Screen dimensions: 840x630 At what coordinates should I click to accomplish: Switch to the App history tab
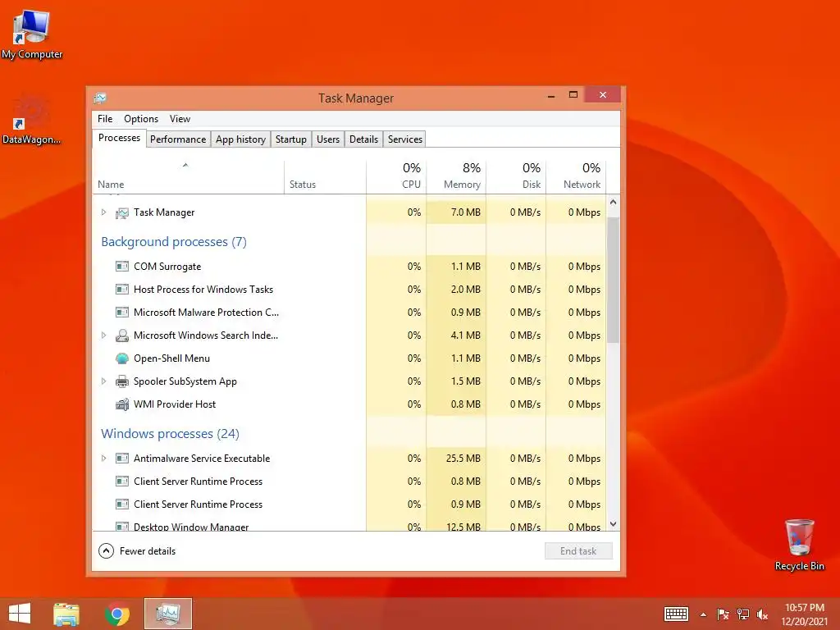(240, 139)
